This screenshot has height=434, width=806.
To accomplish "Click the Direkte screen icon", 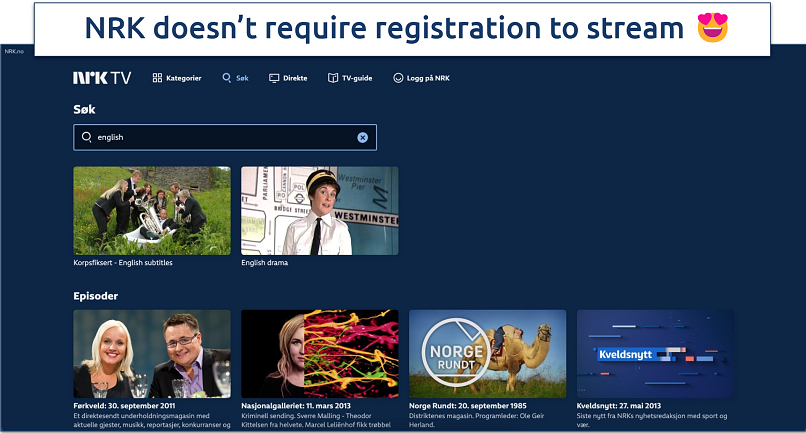I will [x=274, y=78].
